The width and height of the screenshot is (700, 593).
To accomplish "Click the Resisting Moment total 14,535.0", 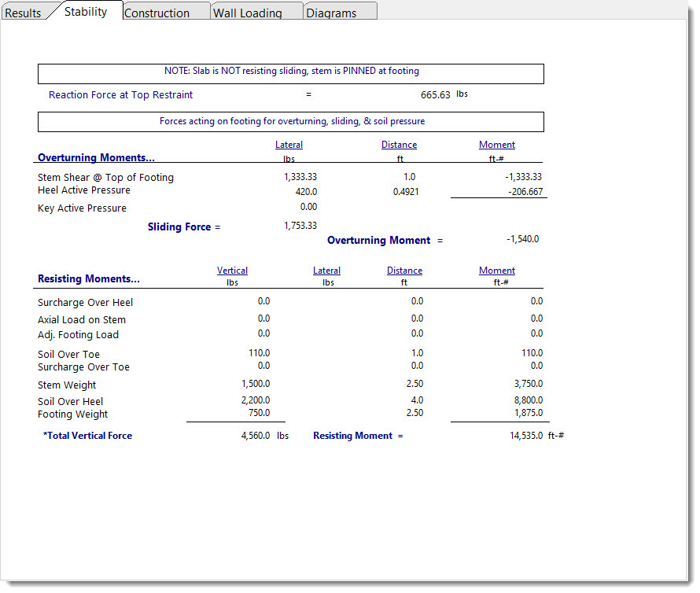I will (525, 435).
